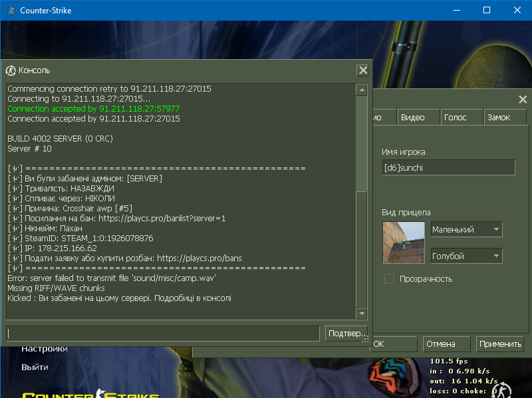Click the green 'Connection accepted' console line

[94, 109]
